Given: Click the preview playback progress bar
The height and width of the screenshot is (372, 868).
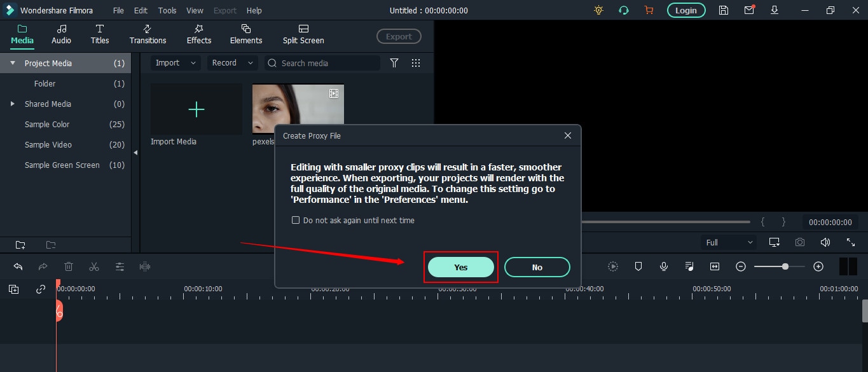Looking at the screenshot, I should 666,222.
